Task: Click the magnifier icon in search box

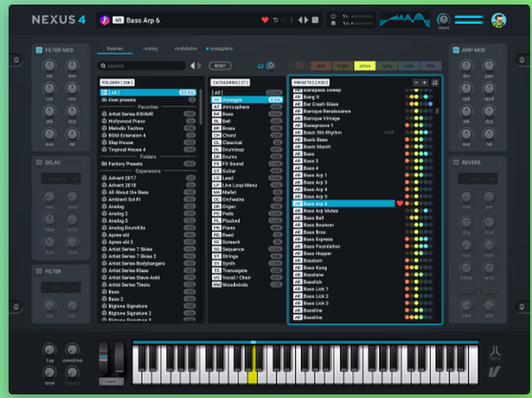Action: click(103, 66)
